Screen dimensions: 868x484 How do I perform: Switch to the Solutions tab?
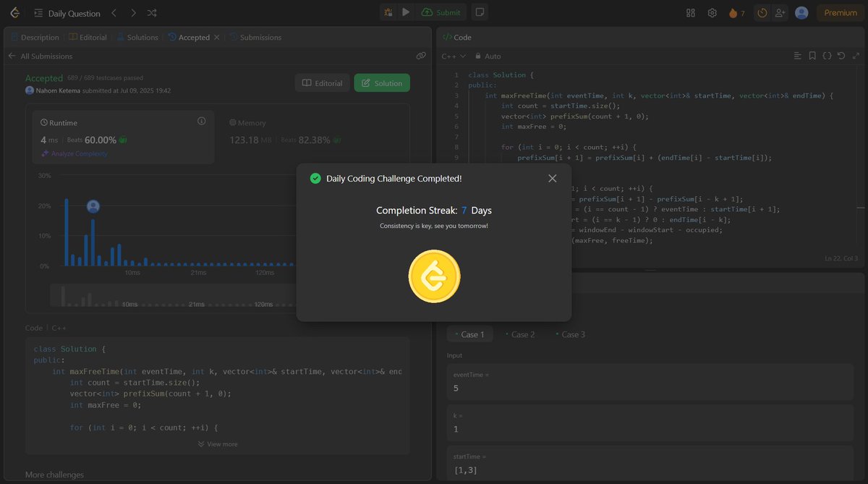pyautogui.click(x=137, y=37)
